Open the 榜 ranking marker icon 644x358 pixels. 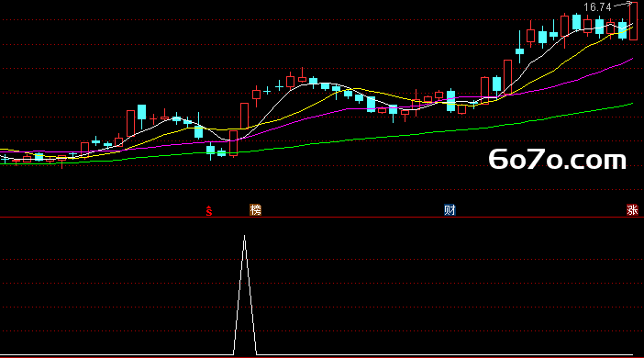coord(255,210)
